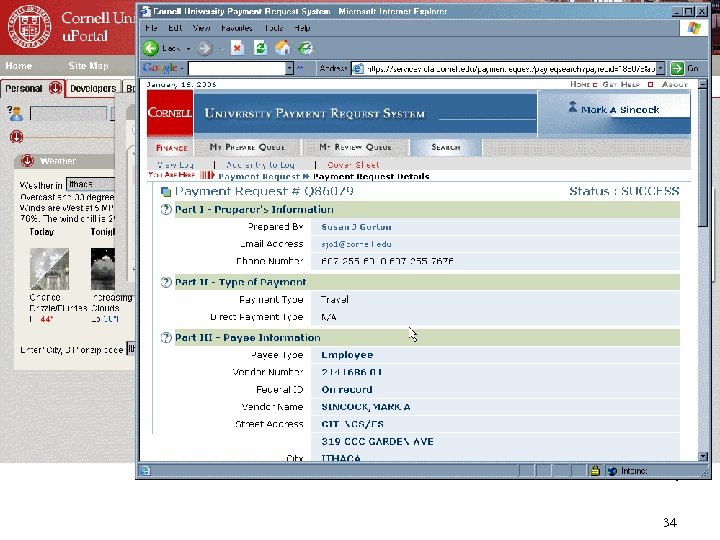
Task: Open help for Part I Preparer's Information
Action: (x=166, y=209)
